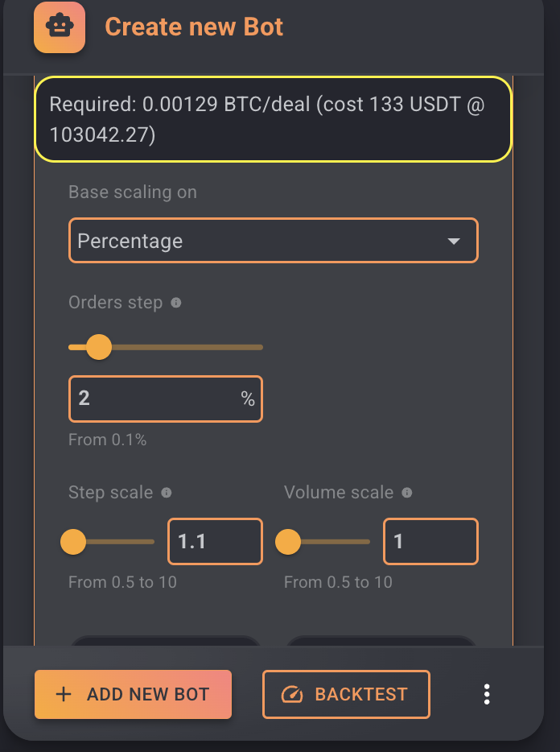
Task: Open the Percentage combo box
Action: [274, 240]
